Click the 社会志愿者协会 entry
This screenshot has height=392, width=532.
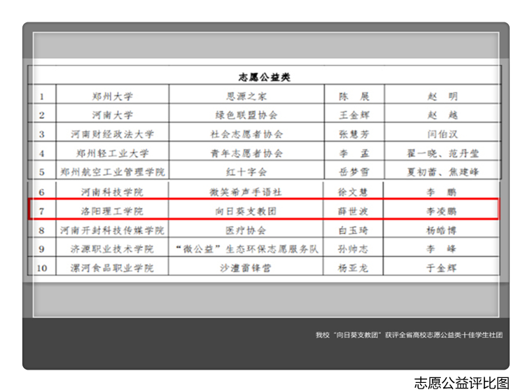(246, 134)
